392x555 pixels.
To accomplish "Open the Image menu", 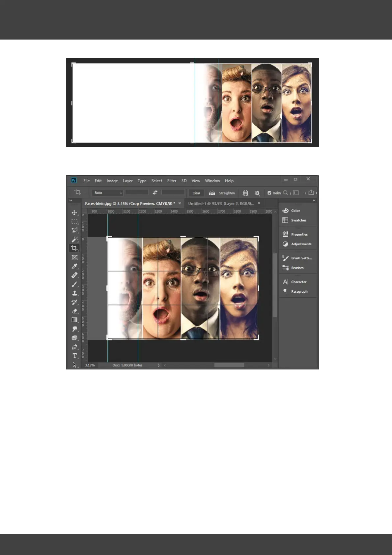I will (x=112, y=181).
